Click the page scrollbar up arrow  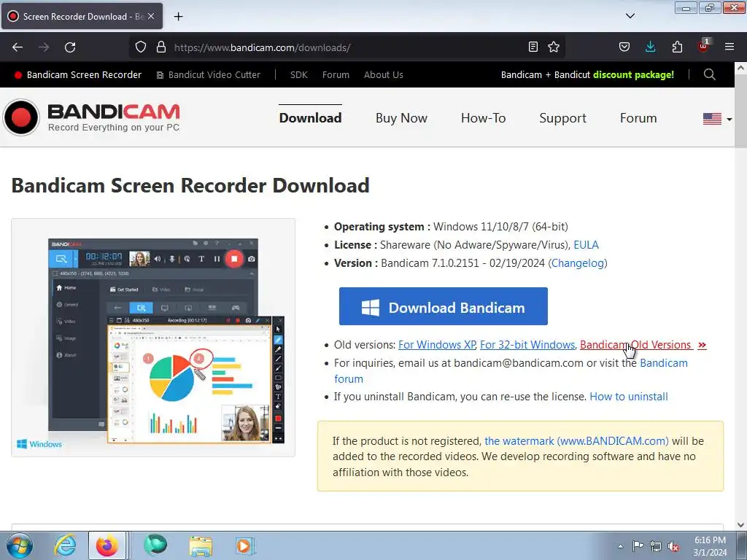tap(741, 68)
